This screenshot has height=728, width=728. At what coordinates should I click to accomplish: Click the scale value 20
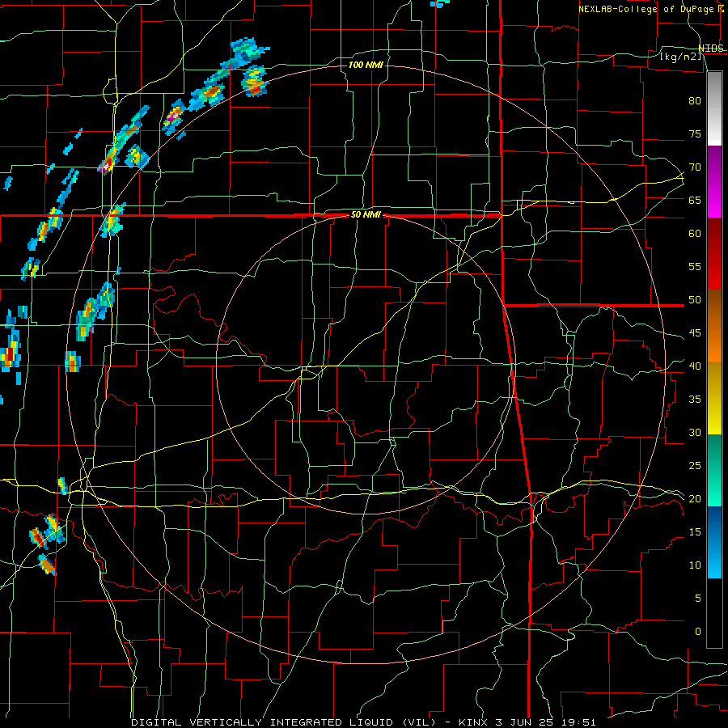coord(695,498)
